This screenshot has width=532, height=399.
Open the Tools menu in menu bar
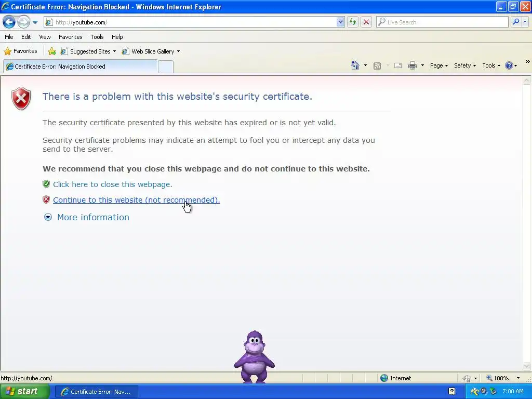tap(97, 37)
